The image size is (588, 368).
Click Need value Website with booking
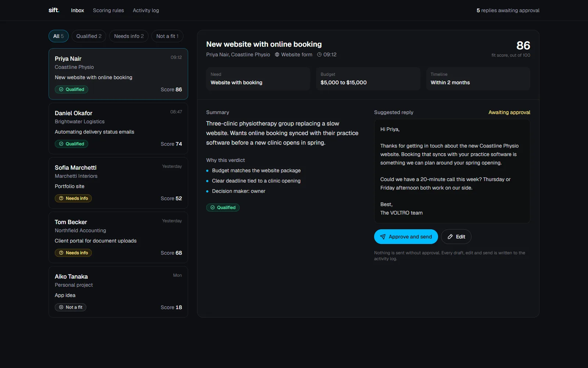point(236,82)
